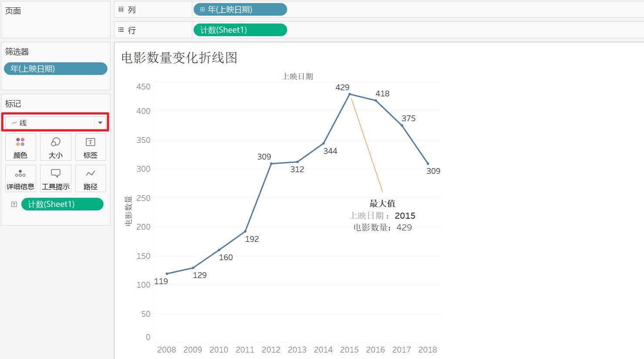
Task: Open the Detail (详细信息) marks card
Action: (20, 179)
